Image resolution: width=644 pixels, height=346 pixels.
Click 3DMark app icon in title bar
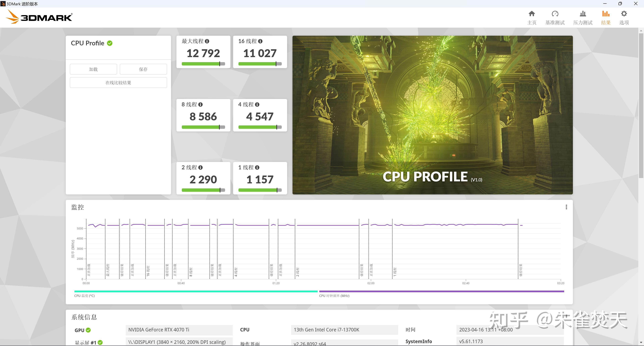pyautogui.click(x=3, y=4)
